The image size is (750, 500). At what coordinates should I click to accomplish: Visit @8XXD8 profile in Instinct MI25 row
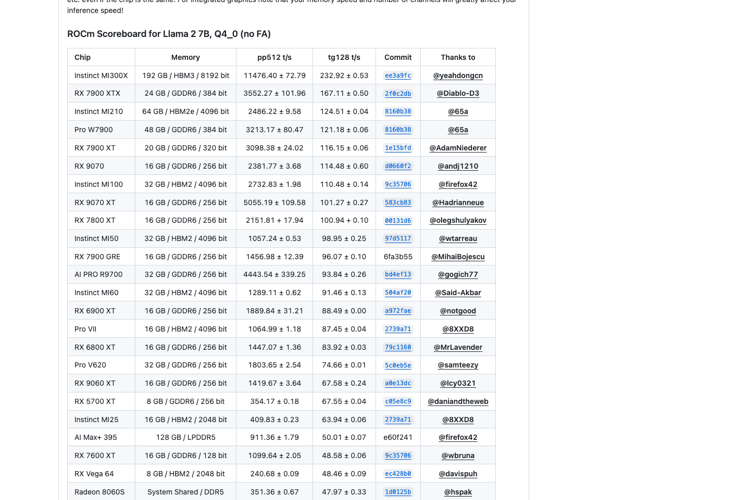click(458, 420)
